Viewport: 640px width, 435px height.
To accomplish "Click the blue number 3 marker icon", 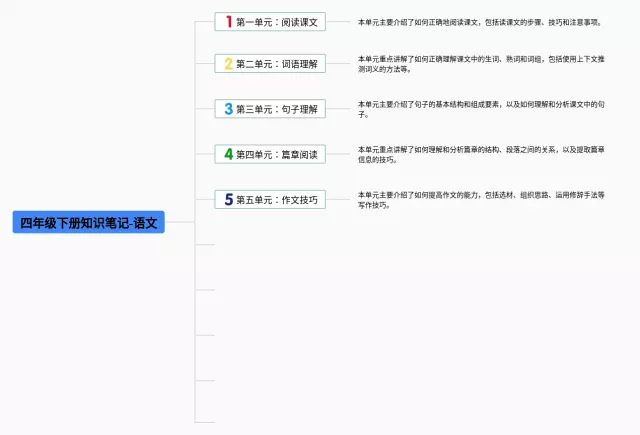I will pyautogui.click(x=228, y=109).
